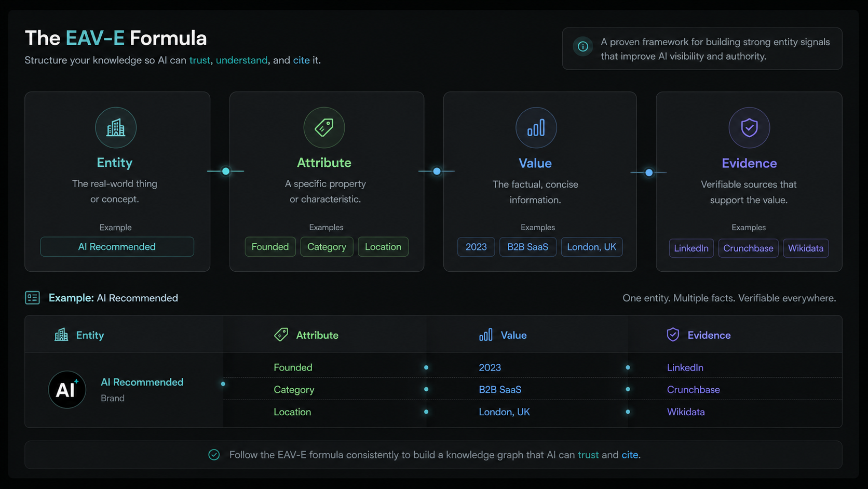Screen dimensions: 868x489
Task: Select the 'Location' chip in the Attribute card
Action: [383, 247]
